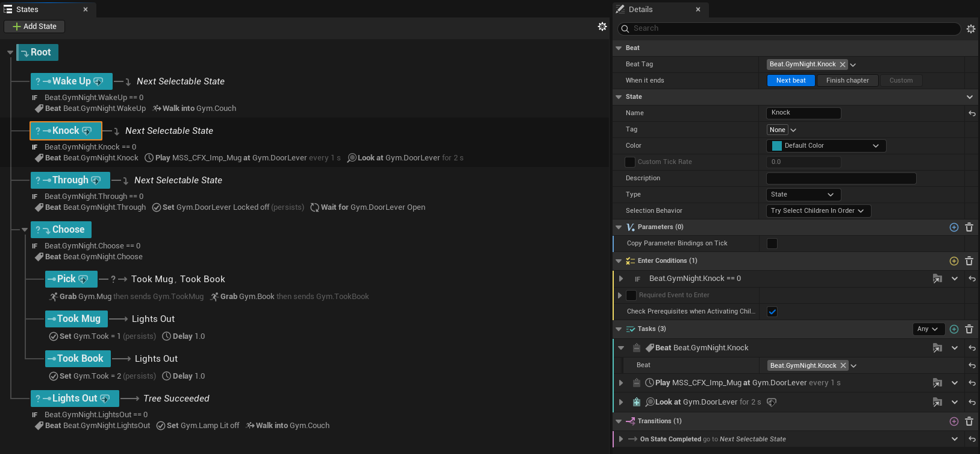Browse to the Look at task node class
The image size is (980, 454).
coord(937,402)
